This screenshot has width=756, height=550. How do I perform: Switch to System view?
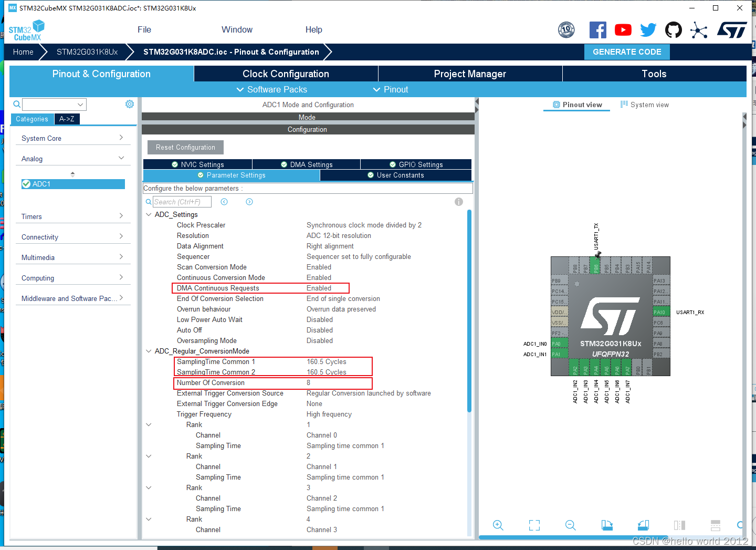coord(644,105)
